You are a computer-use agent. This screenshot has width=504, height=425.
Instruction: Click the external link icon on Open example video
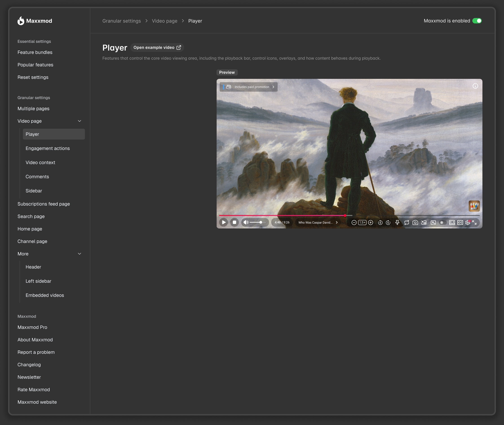click(179, 47)
